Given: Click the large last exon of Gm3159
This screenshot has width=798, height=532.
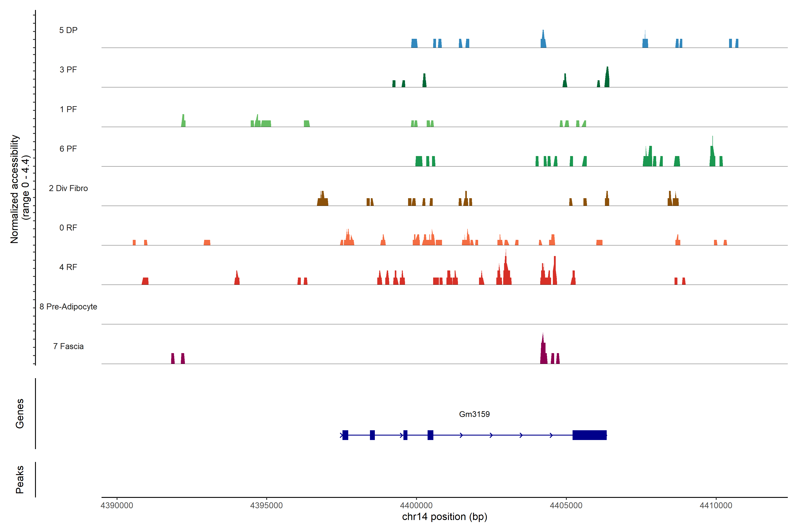Looking at the screenshot, I should [x=589, y=435].
